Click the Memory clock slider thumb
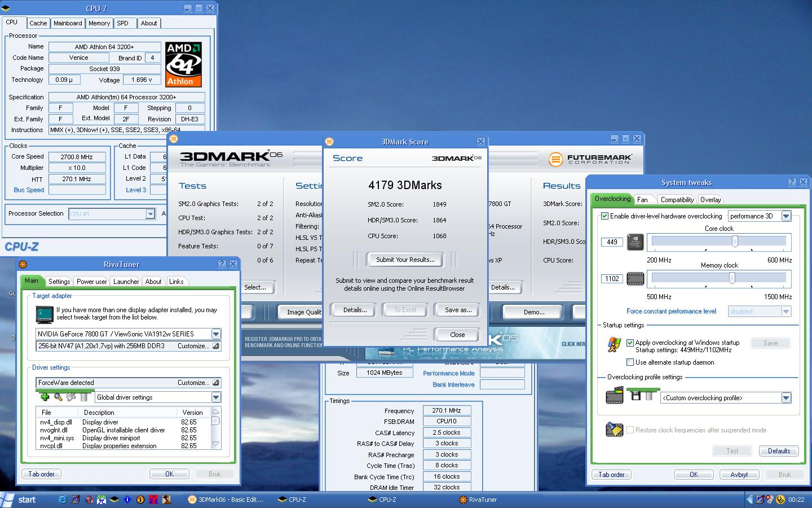 [732, 278]
